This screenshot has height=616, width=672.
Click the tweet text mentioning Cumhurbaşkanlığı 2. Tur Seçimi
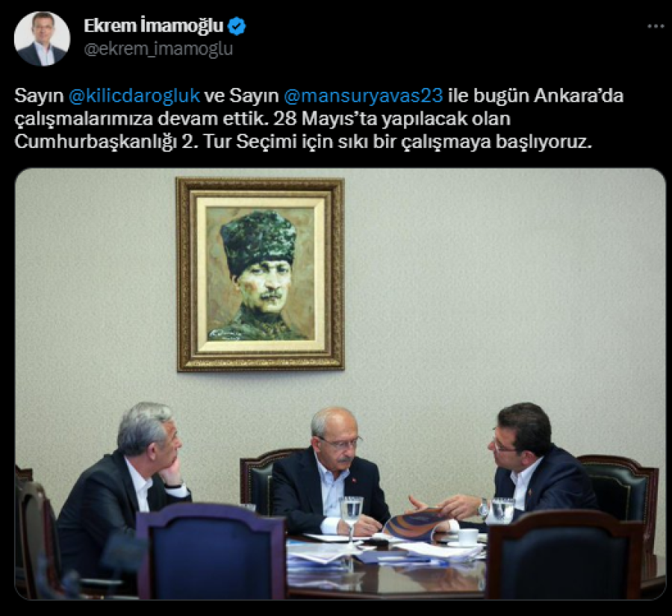pos(303,141)
